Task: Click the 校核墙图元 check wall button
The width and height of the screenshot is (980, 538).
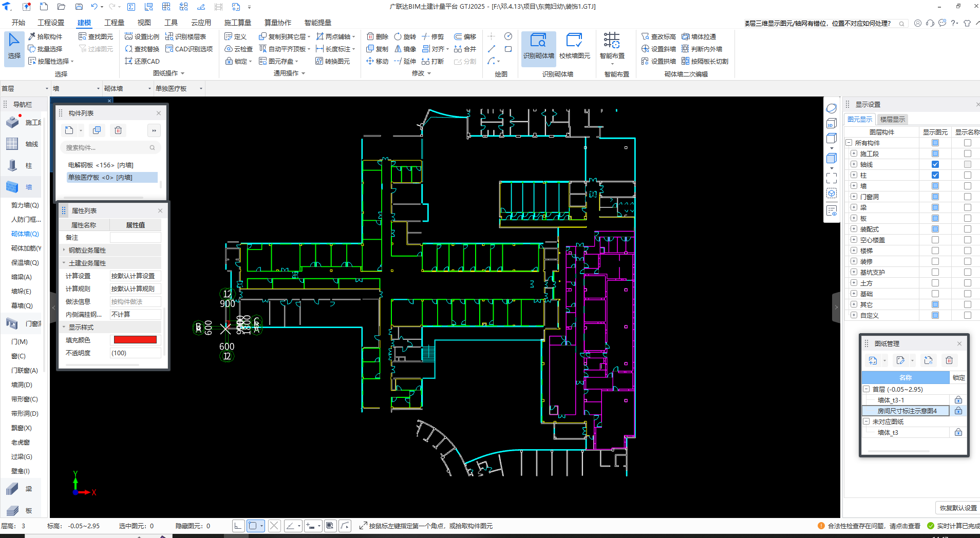Action: click(x=574, y=47)
